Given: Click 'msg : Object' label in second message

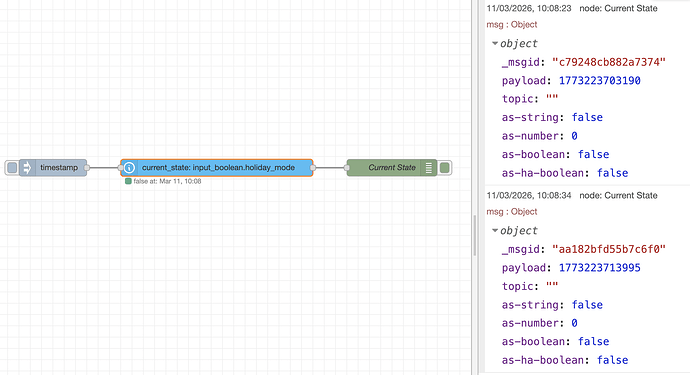Looking at the screenshot, I should click(512, 212).
